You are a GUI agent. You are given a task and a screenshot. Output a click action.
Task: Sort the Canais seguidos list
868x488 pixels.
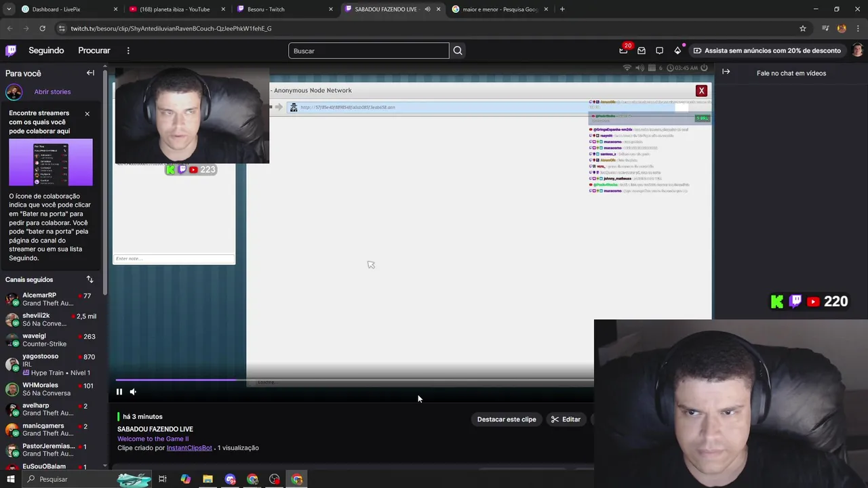pyautogui.click(x=90, y=279)
